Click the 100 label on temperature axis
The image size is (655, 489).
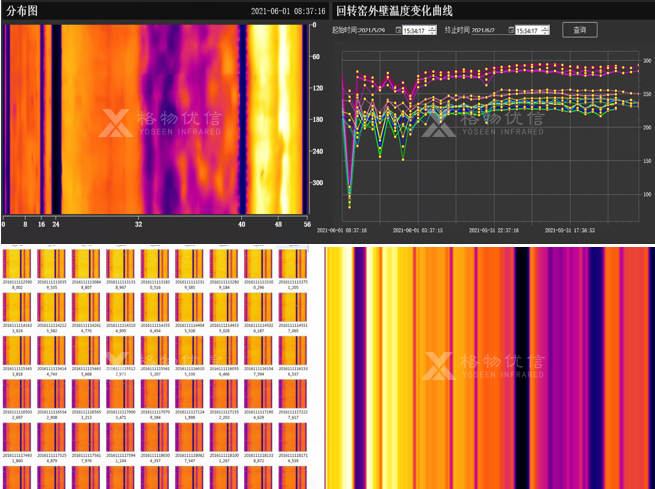[x=647, y=195]
